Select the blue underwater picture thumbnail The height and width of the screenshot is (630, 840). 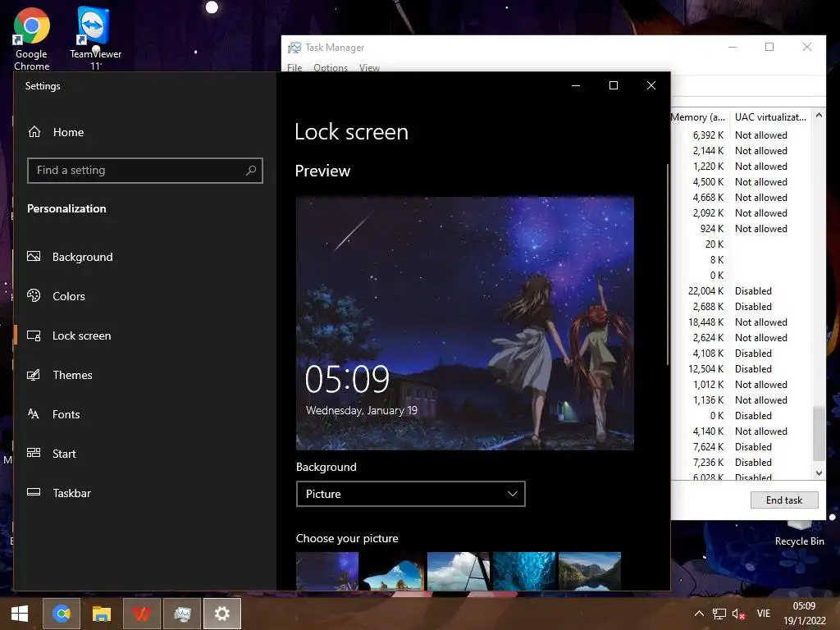524,571
